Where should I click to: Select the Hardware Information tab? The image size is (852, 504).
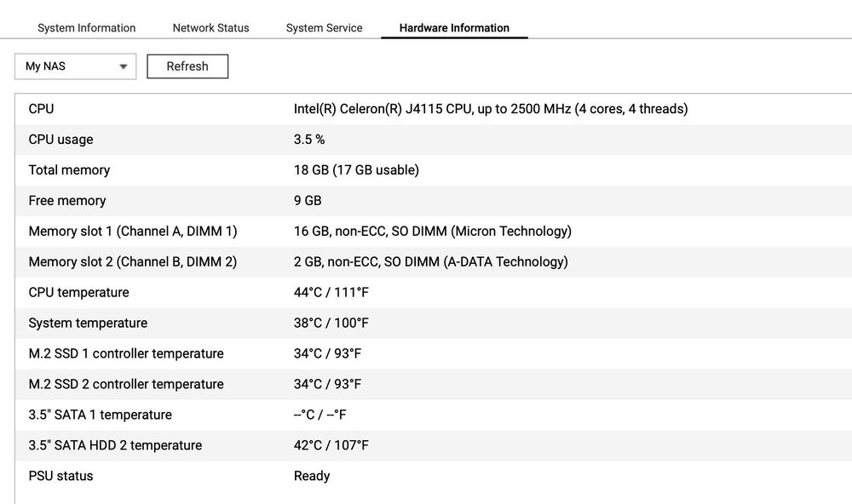[454, 28]
